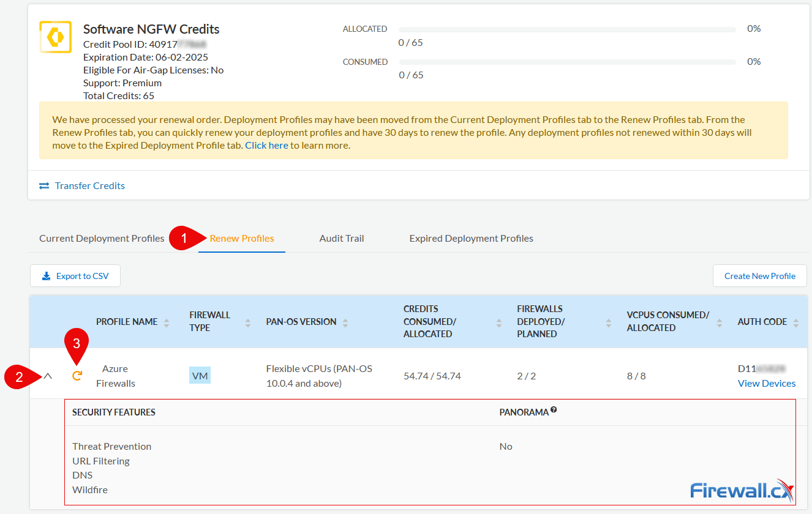Click the 2 / 2 firewalls deployed value
Screen dimensions: 812x514
coord(527,376)
